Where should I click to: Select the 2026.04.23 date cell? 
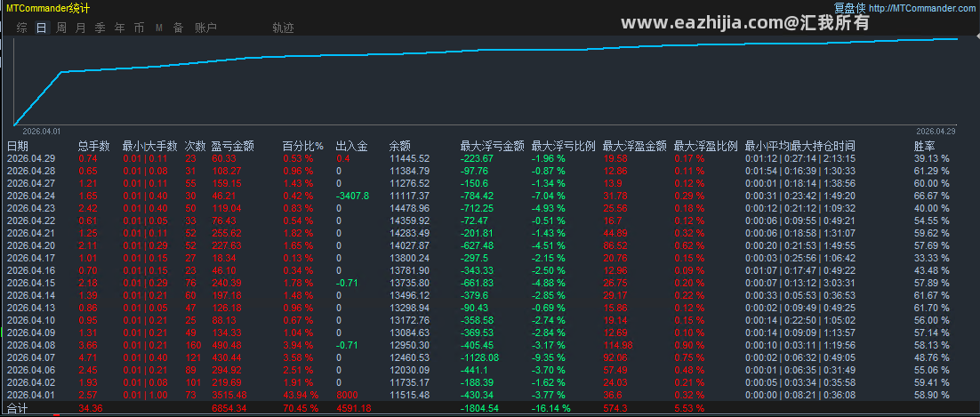[x=31, y=207]
